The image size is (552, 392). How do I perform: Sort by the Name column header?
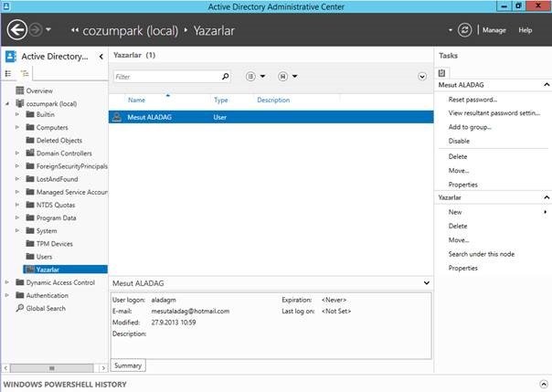pos(136,100)
